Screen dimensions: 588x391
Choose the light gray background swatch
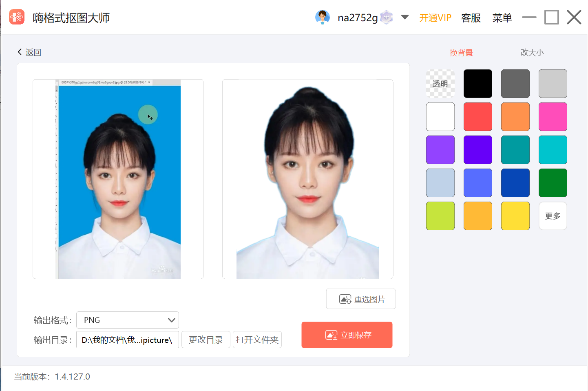553,84
